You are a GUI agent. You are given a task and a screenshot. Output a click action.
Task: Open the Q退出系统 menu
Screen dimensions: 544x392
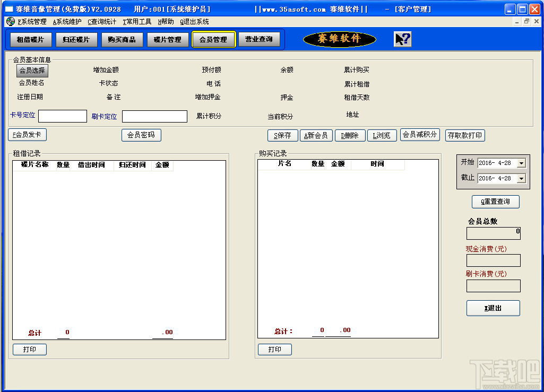[x=194, y=22]
